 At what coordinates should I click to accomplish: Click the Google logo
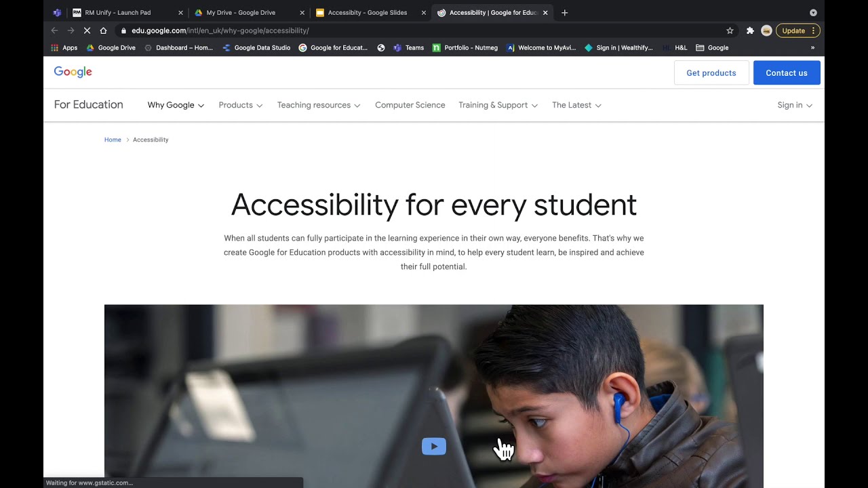(73, 72)
